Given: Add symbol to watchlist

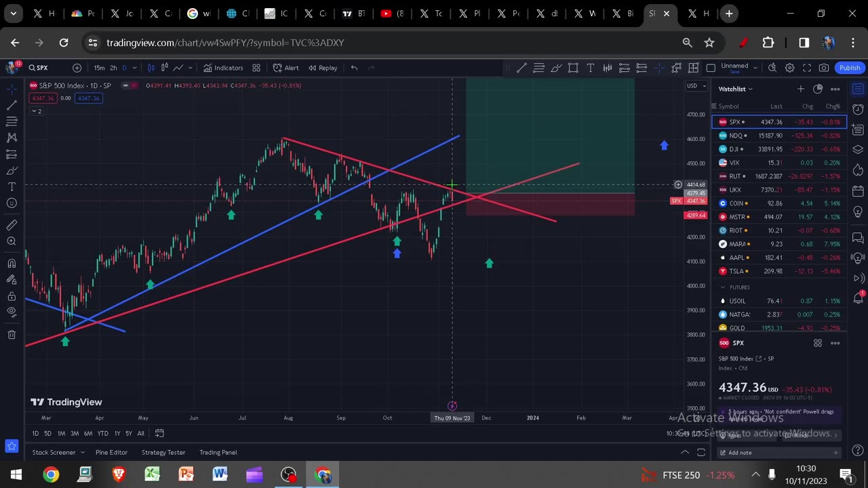Looking at the screenshot, I should tap(801, 89).
